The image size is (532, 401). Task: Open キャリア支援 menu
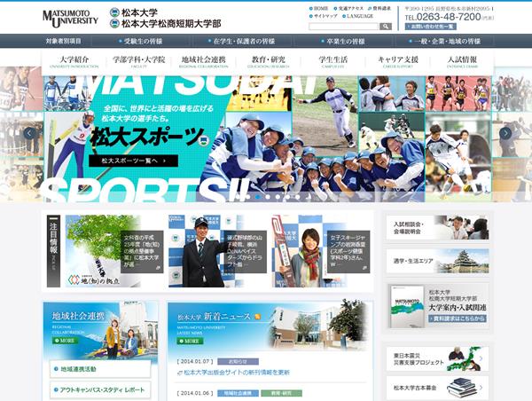[397, 61]
